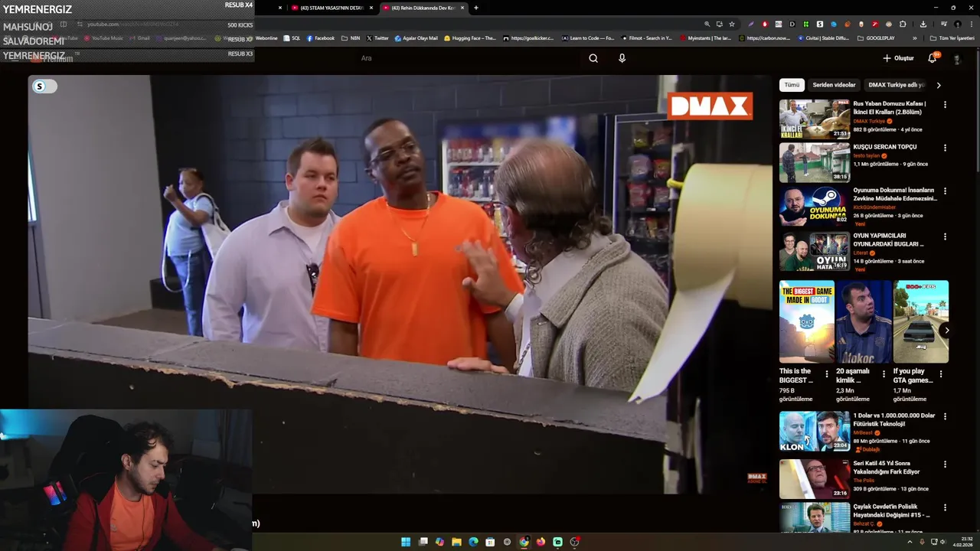Open the SQL bookmark
Viewport: 980px width, 551px height.
[x=292, y=38]
